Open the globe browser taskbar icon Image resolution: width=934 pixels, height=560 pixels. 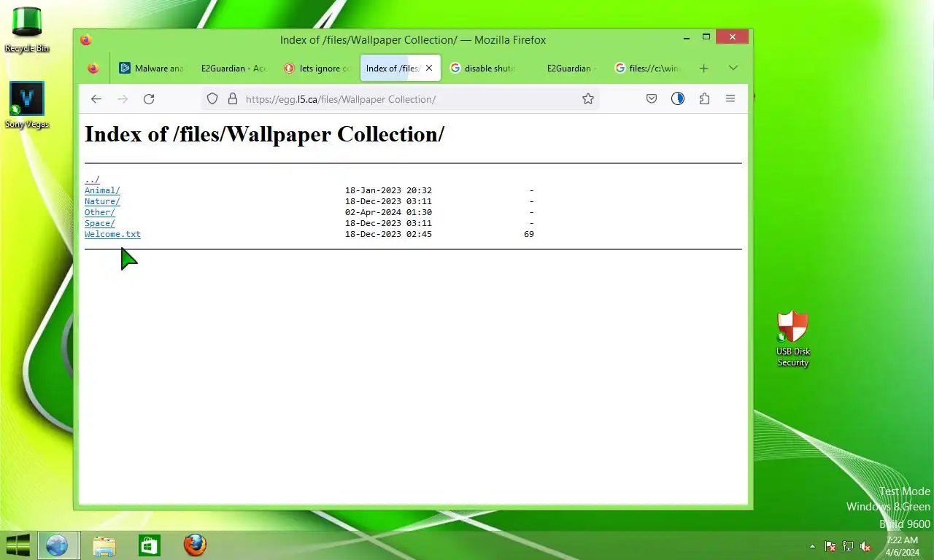57,545
